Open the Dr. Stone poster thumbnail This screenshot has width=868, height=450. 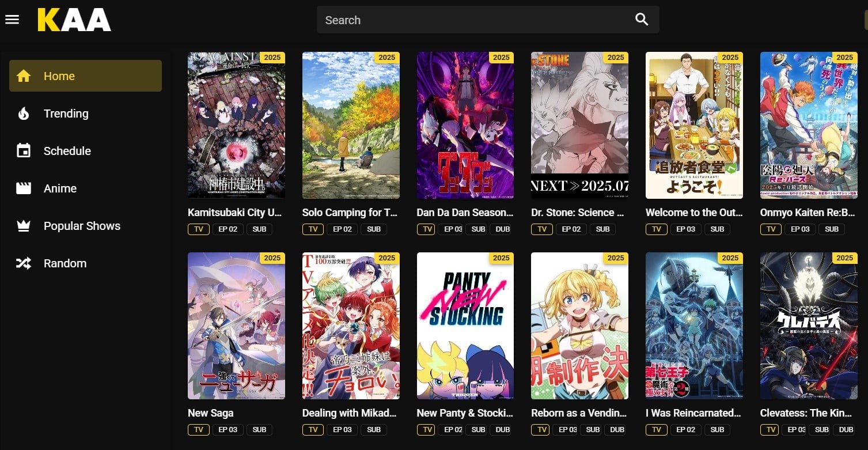579,125
